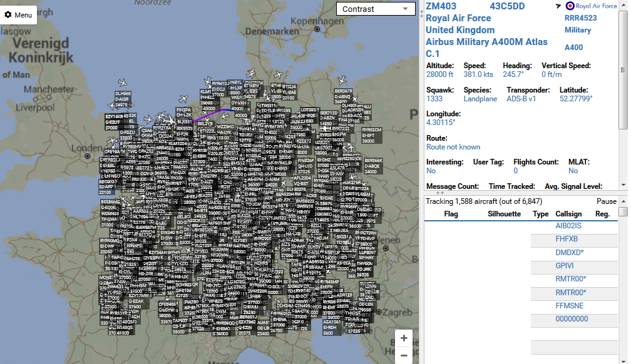Sort the list by the Type column
631x364 pixels.
540,214
